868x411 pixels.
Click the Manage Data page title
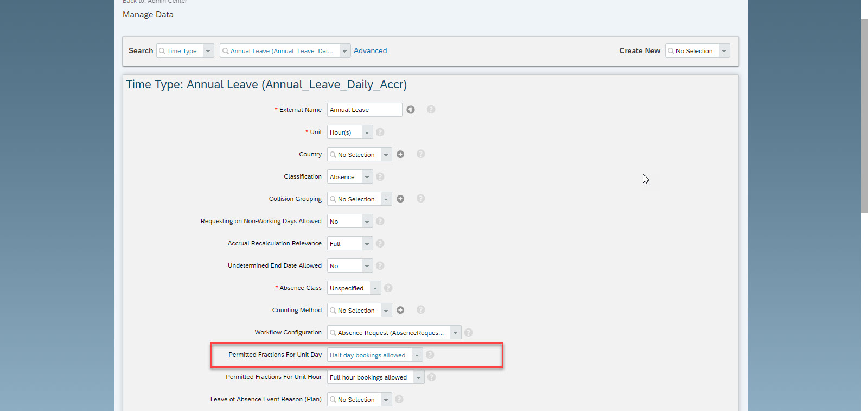click(x=148, y=15)
